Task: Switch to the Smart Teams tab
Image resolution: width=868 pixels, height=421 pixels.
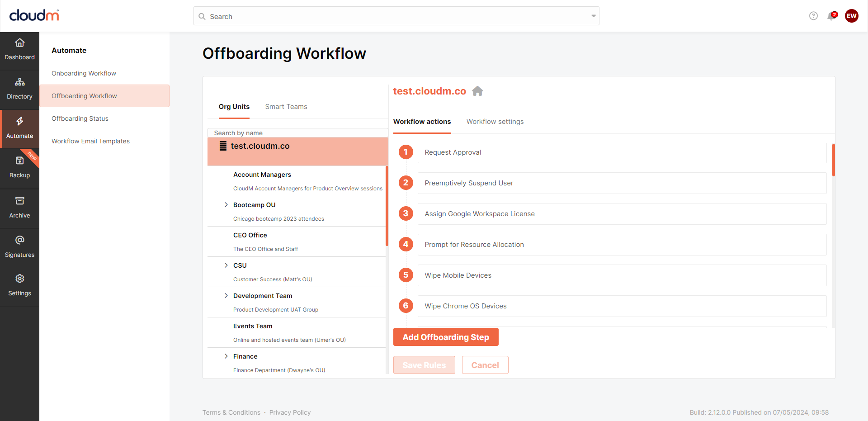Action: pos(286,107)
